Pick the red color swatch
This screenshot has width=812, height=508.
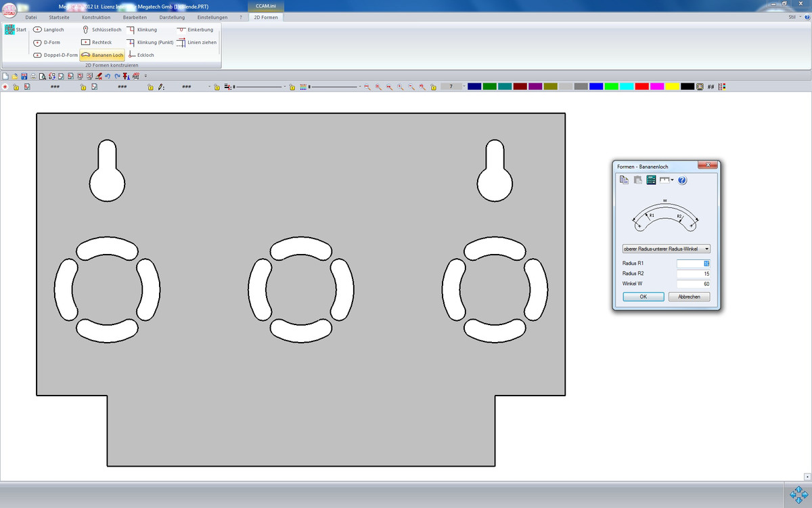tap(641, 87)
